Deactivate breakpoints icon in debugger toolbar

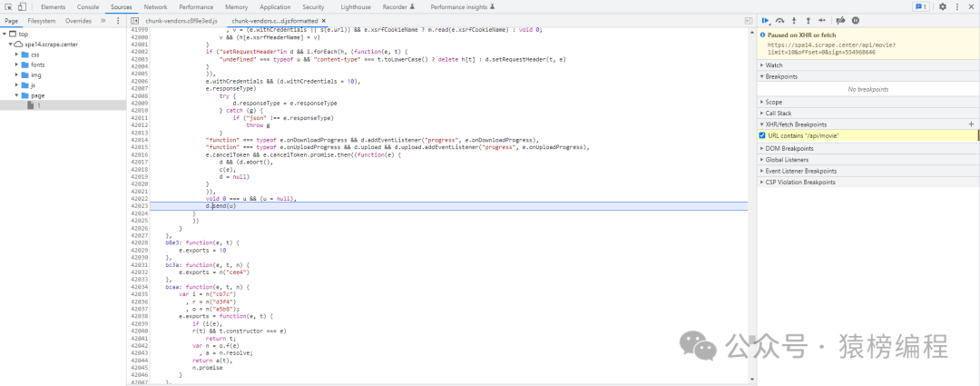click(840, 21)
